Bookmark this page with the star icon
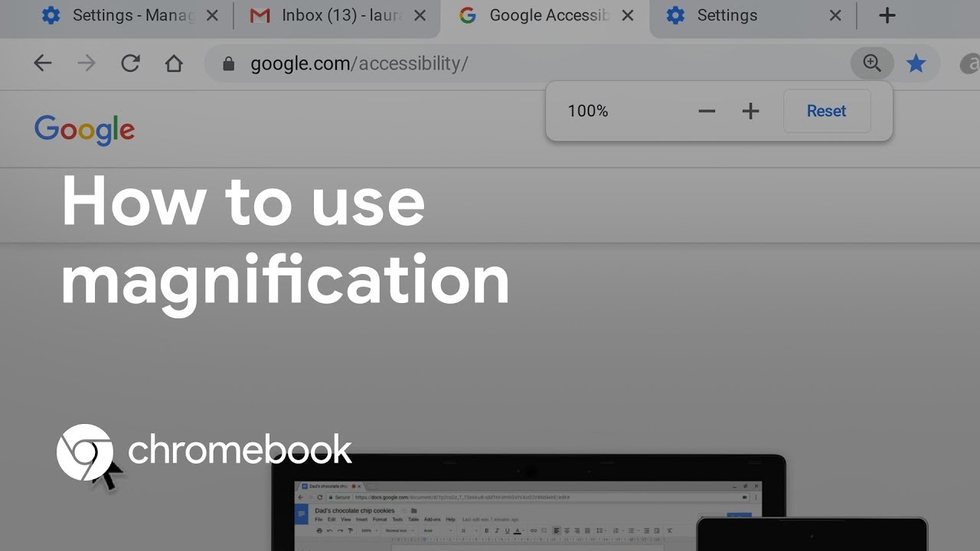980x551 pixels. point(916,64)
